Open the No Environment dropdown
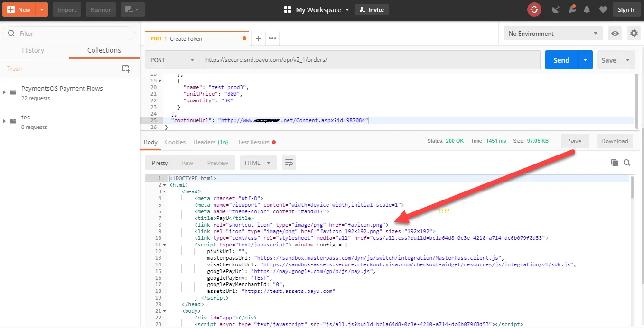 [x=553, y=33]
